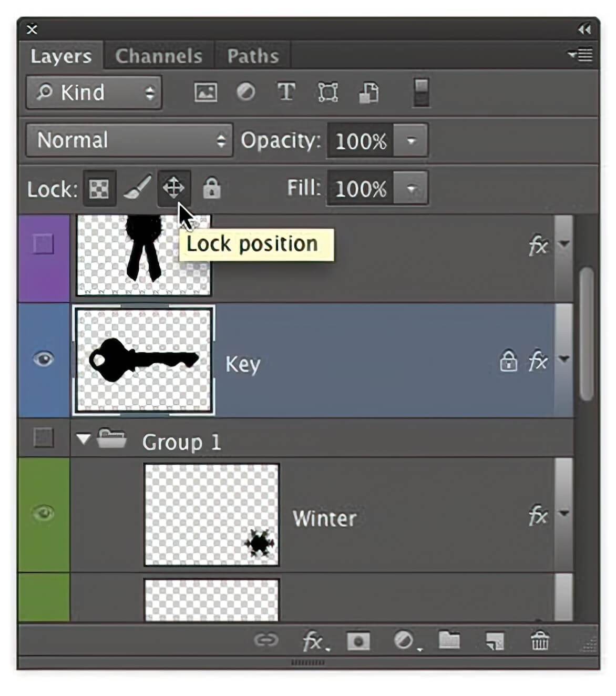Show the Group 1 visibility box

pyautogui.click(x=44, y=437)
